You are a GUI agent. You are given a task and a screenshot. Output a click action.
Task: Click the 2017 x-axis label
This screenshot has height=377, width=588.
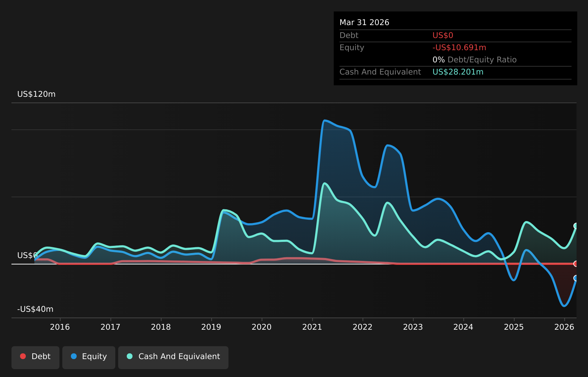tap(110, 327)
